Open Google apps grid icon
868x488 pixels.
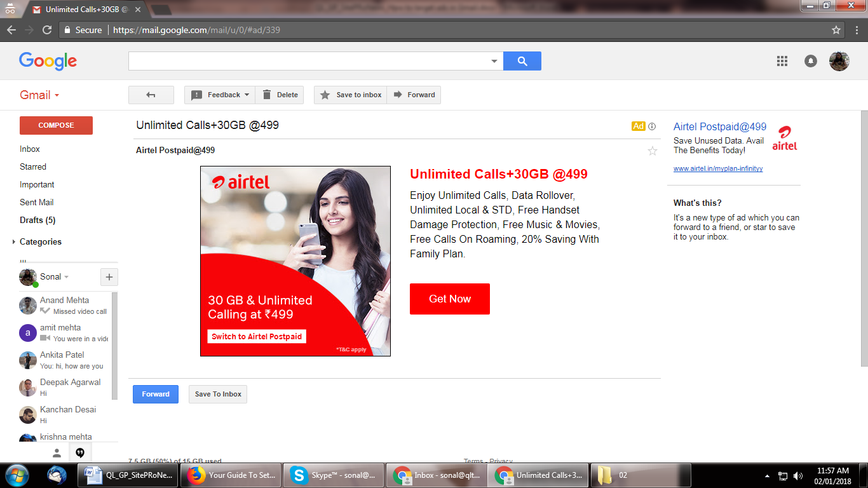782,61
